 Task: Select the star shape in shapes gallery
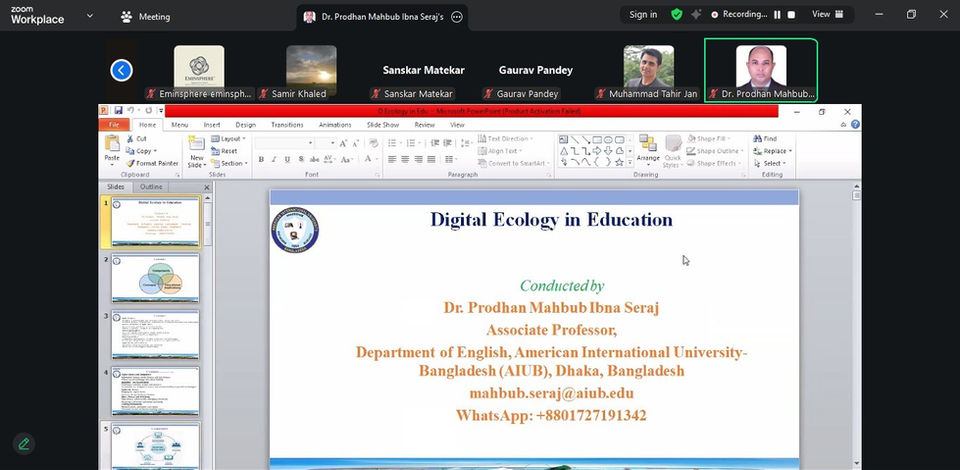pos(620,162)
